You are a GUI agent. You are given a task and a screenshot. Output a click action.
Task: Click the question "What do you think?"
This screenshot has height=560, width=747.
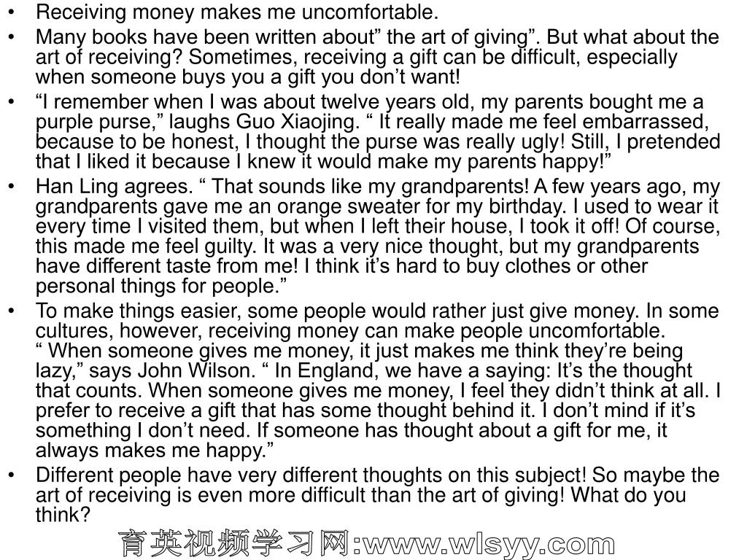coord(360,505)
